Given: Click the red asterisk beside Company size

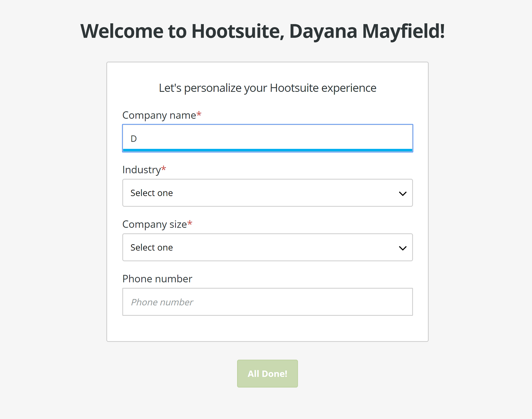Looking at the screenshot, I should 190,223.
